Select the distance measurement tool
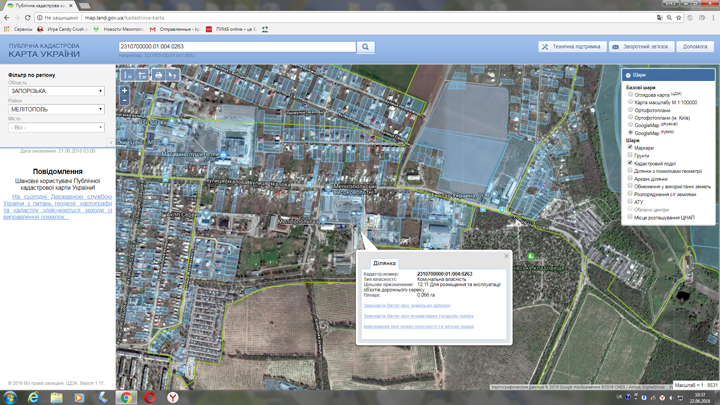The image size is (720, 405). [127, 75]
